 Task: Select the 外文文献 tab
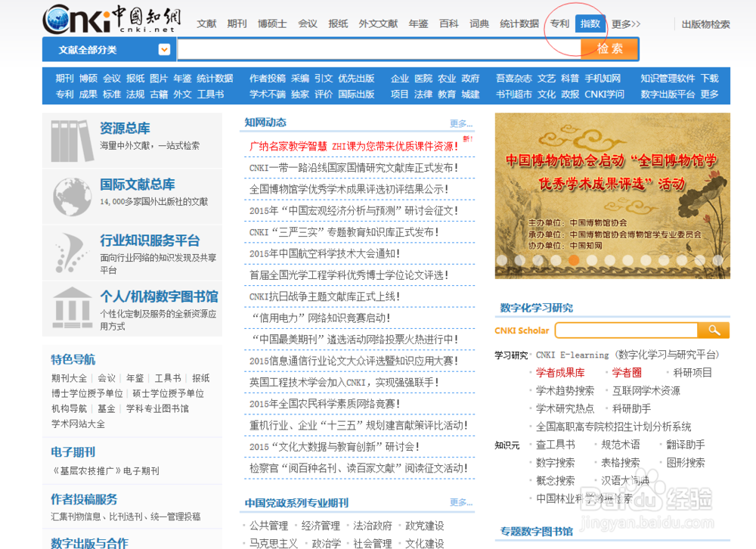[x=378, y=23]
